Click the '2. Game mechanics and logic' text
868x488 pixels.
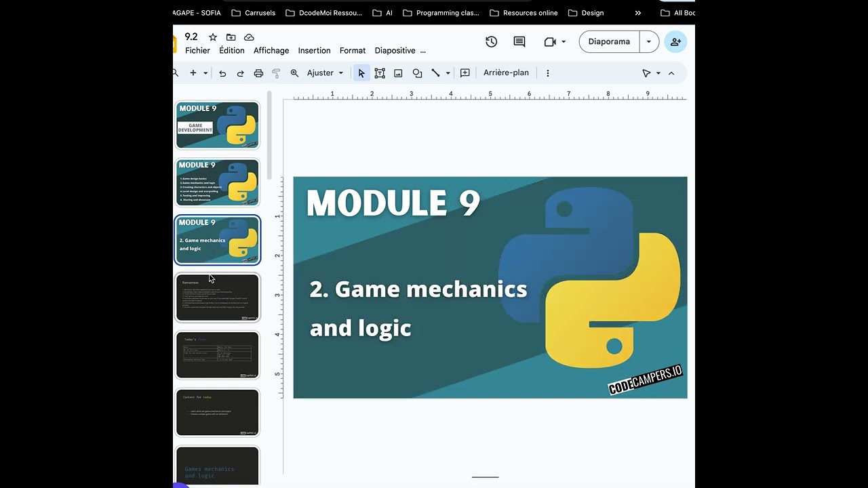[418, 308]
